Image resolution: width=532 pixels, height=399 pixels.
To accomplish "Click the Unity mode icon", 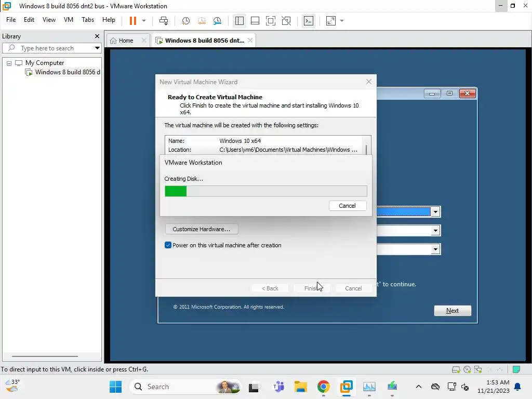I will [x=286, y=21].
